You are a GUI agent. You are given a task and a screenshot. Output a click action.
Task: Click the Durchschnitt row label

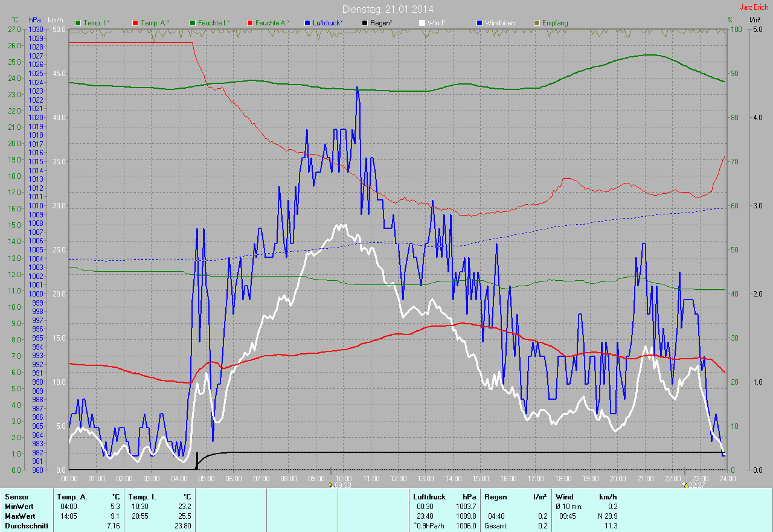click(25, 526)
